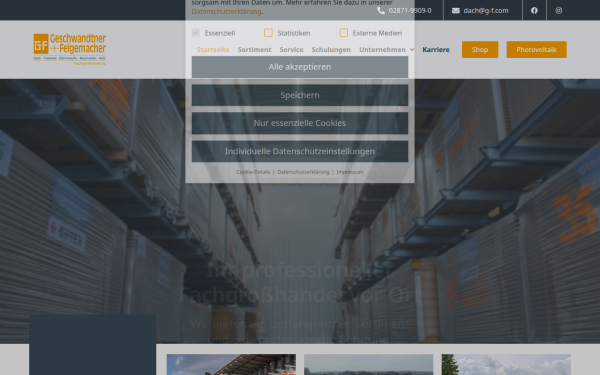Open the Impressum link
600x375 pixels.
[x=350, y=172]
